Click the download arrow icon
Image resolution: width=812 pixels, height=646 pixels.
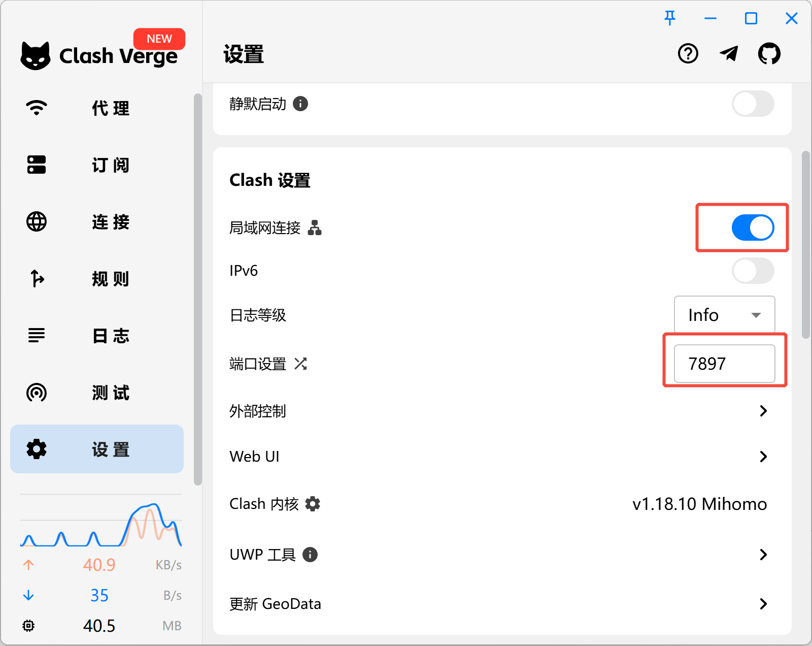click(28, 595)
